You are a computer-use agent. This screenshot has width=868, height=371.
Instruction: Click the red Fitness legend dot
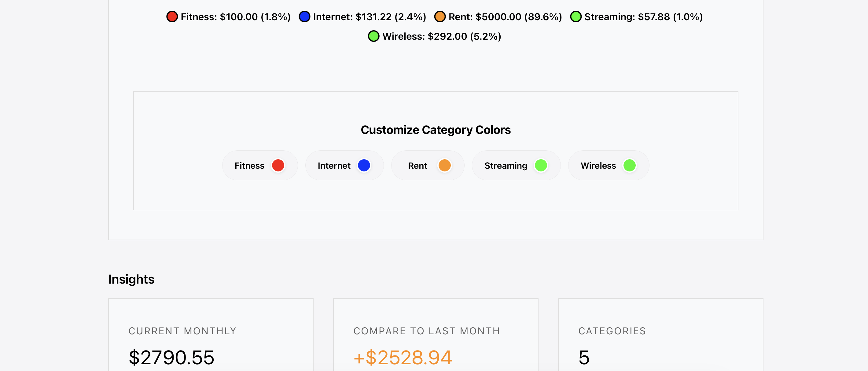click(x=172, y=17)
